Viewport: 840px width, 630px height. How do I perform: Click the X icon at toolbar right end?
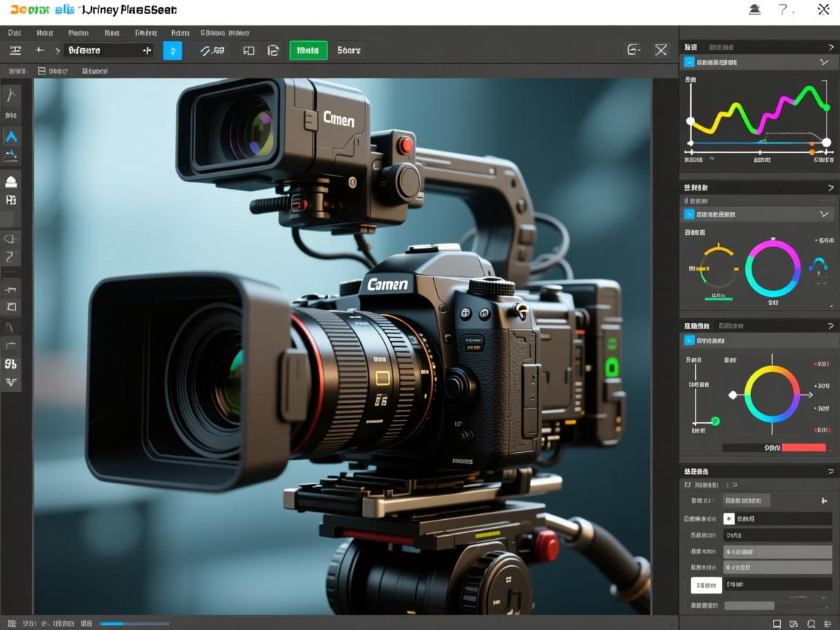[x=661, y=50]
